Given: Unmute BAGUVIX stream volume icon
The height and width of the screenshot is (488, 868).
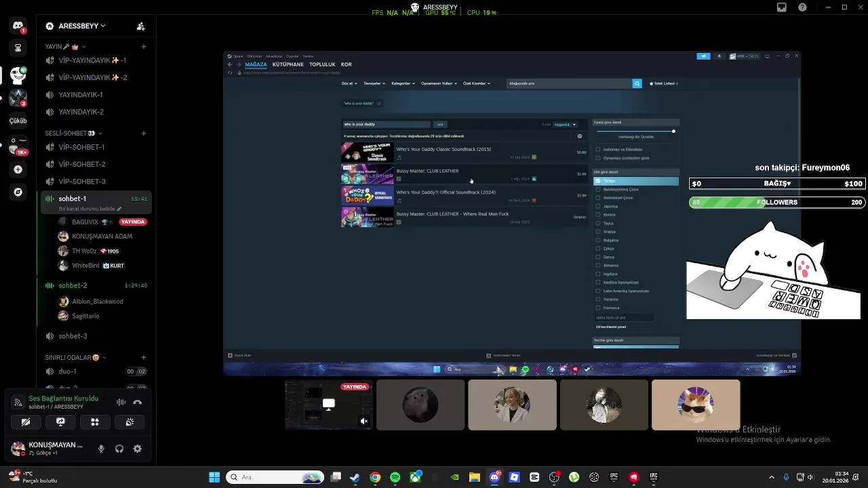Looking at the screenshot, I should tap(363, 422).
